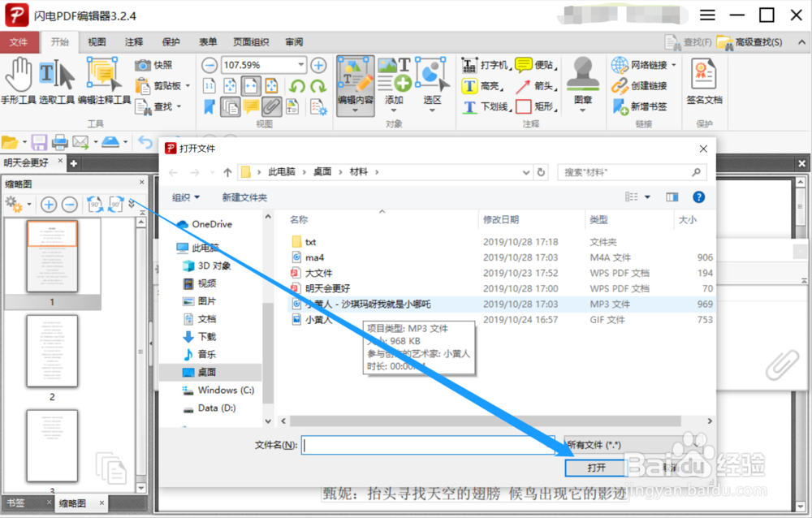Screen dimensions: 812x518
Task: Click 新建文件夹 in open dialog
Action: point(245,197)
